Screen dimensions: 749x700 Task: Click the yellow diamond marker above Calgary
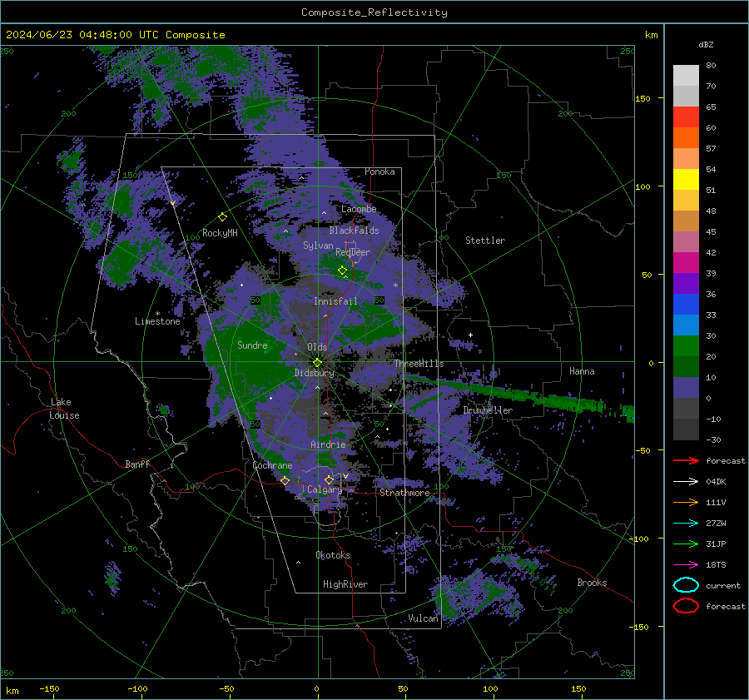329,479
